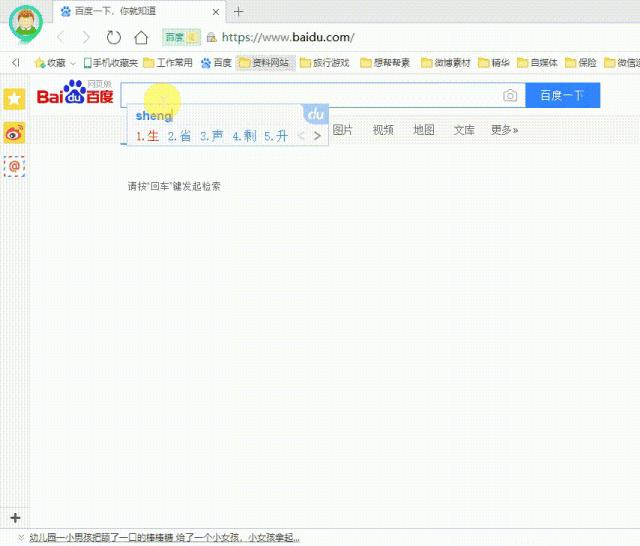
Task: Go forward to next page
Action: pyautogui.click(x=86, y=38)
